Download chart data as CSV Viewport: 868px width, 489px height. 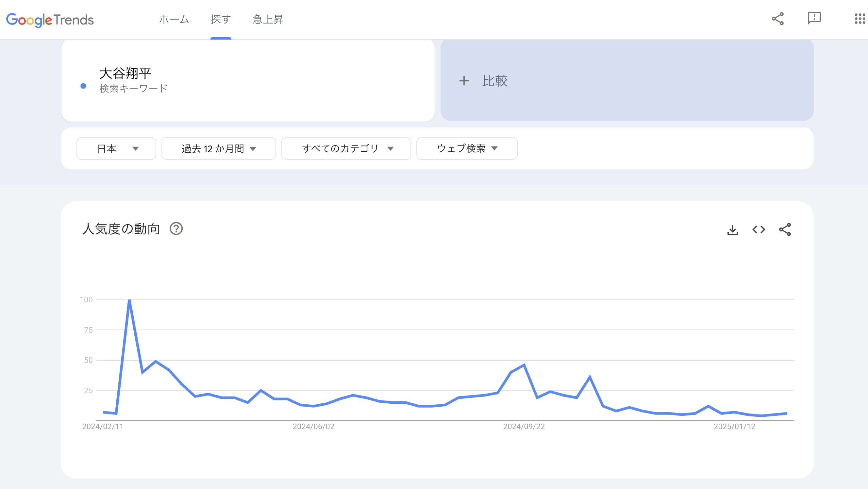[x=733, y=230]
